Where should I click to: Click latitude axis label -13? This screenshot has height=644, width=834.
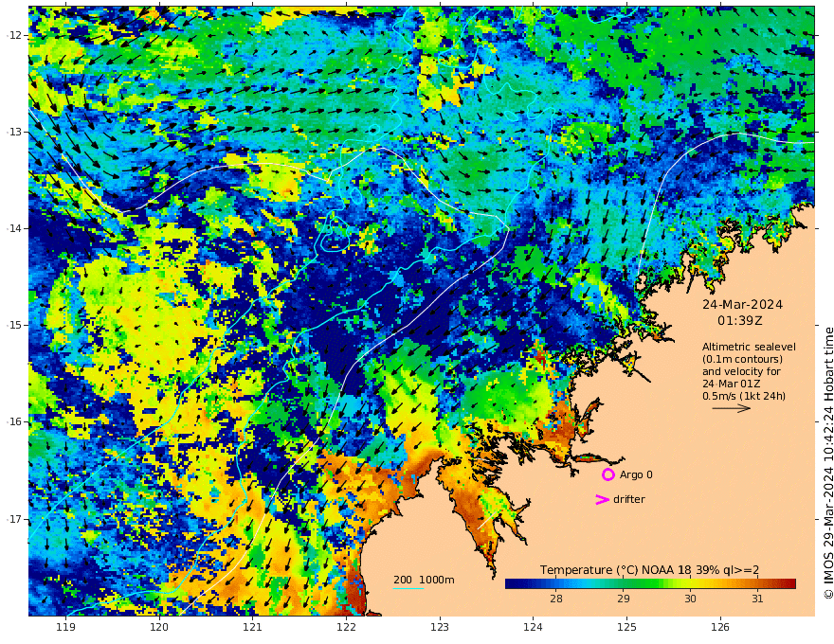[14, 132]
